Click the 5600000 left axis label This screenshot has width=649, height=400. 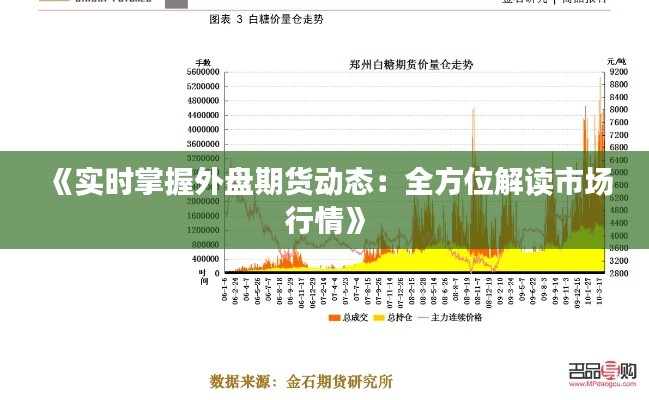[202, 72]
